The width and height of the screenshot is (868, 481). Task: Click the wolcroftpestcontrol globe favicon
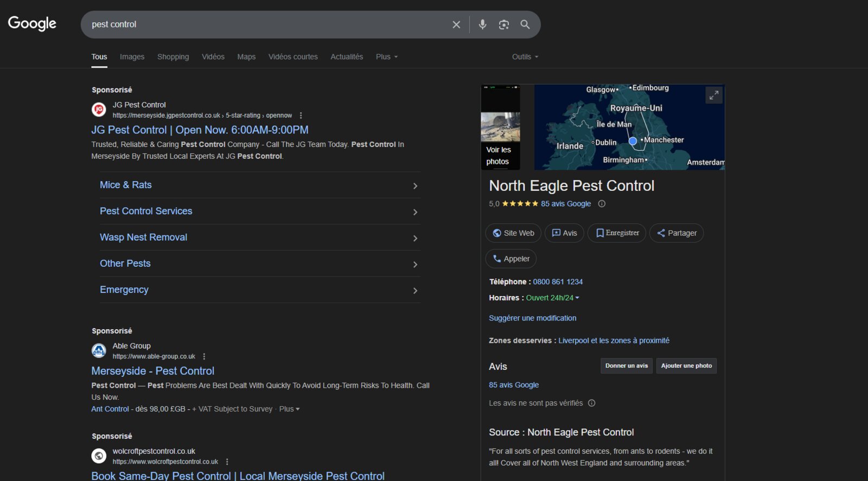point(99,456)
